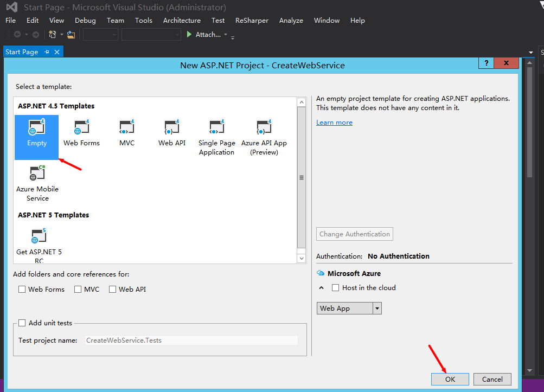Check the MVC references checkbox
This screenshot has height=392, width=544.
point(78,290)
